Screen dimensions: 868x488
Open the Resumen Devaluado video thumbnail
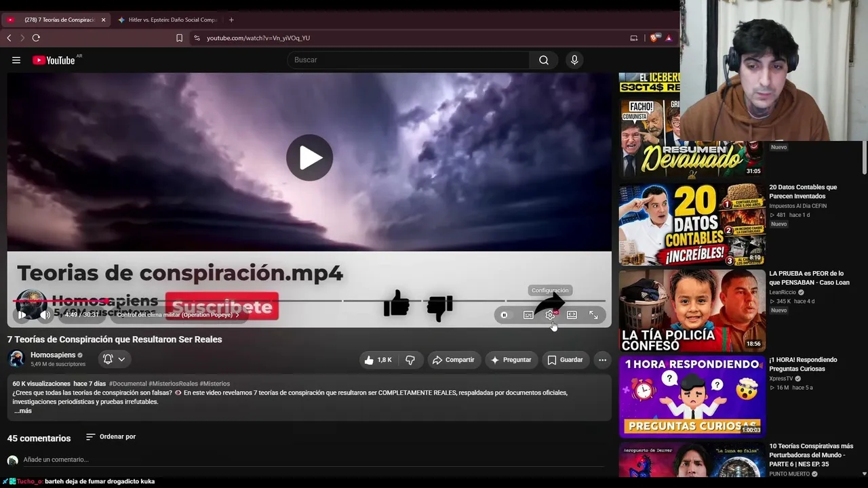click(692, 139)
